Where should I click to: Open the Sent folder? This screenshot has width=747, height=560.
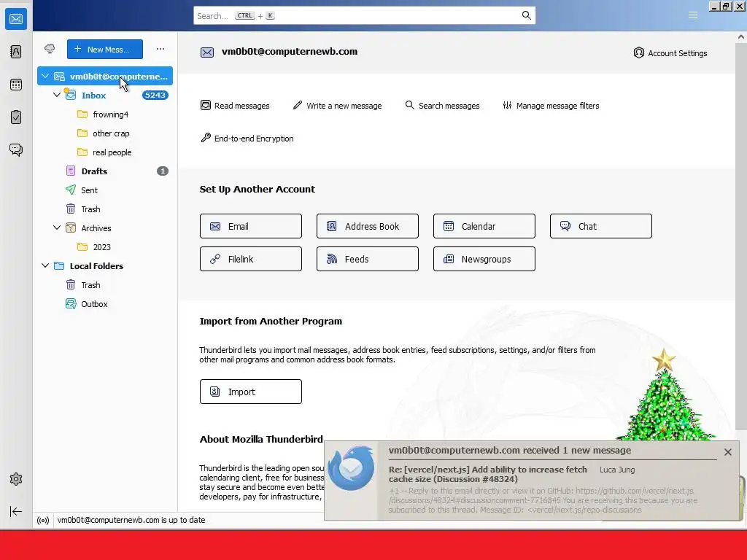click(x=105, y=190)
